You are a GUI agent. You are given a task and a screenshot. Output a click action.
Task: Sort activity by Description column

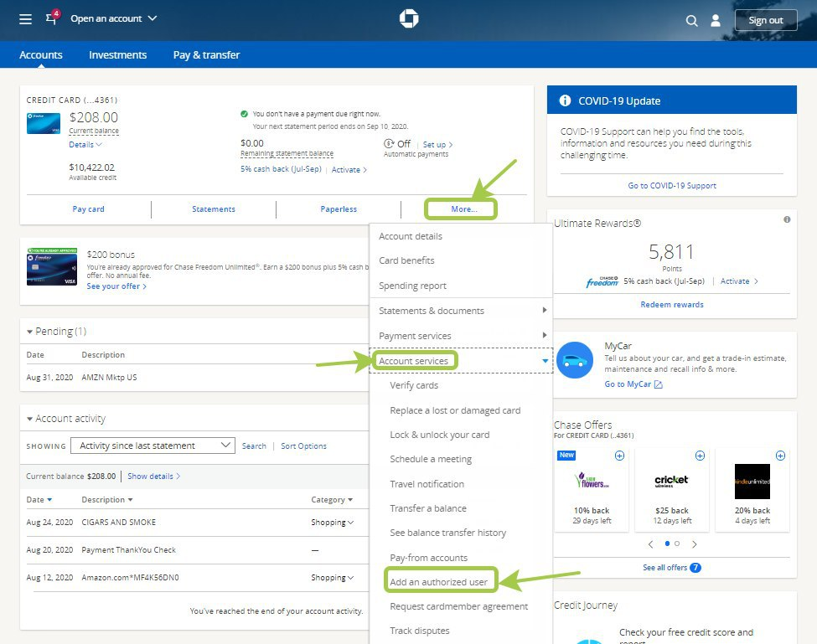click(x=106, y=500)
